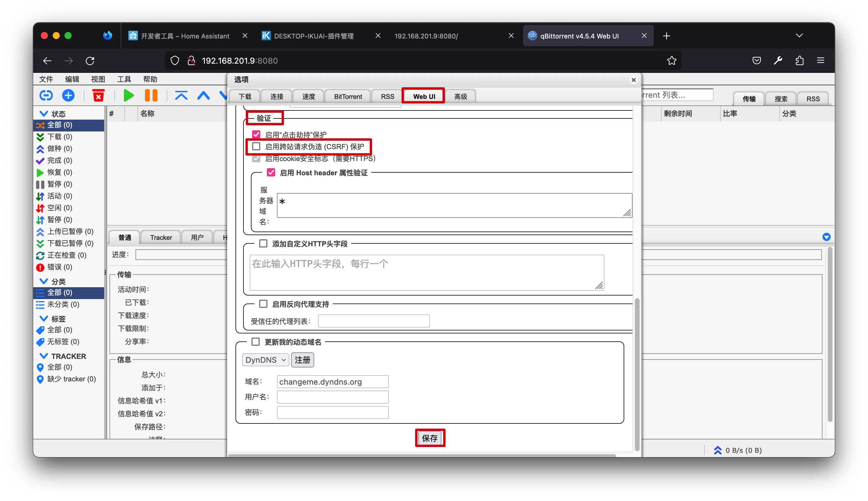The width and height of the screenshot is (868, 501).
Task: Switch to Home Assistant browser tab
Action: 187,36
